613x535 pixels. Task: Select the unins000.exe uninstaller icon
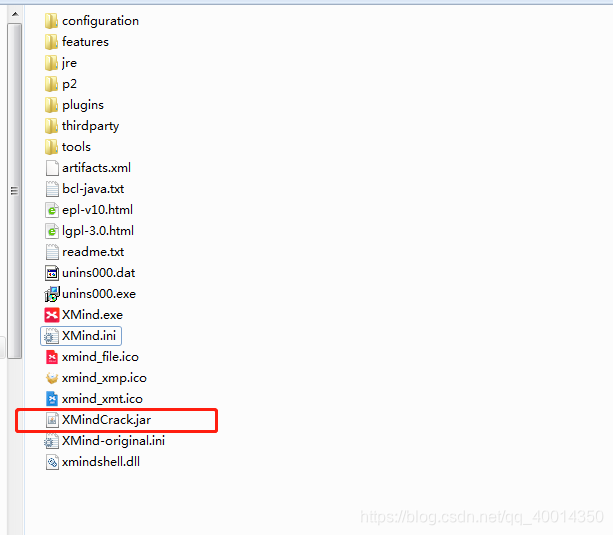click(52, 294)
